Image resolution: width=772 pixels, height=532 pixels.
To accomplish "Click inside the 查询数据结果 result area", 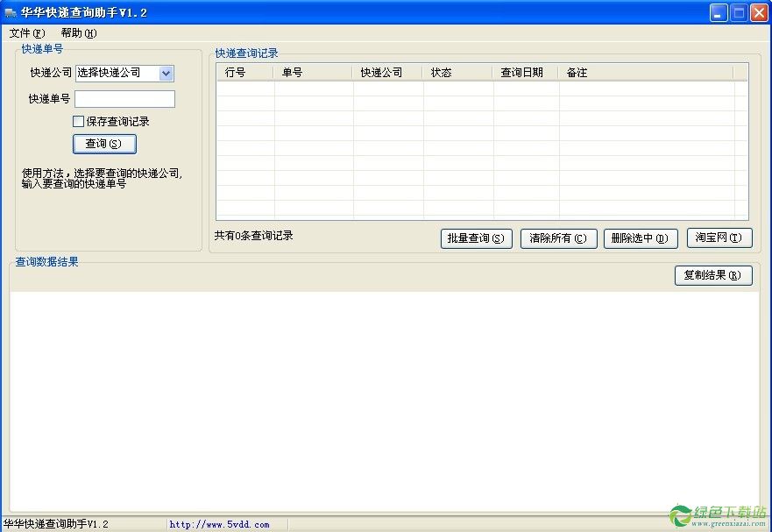I will (384, 401).
